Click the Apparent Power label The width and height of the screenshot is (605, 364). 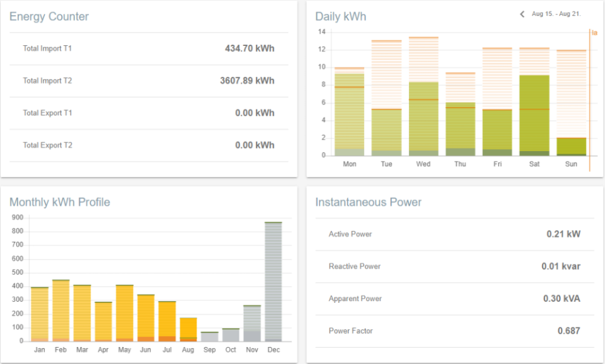pos(355,299)
